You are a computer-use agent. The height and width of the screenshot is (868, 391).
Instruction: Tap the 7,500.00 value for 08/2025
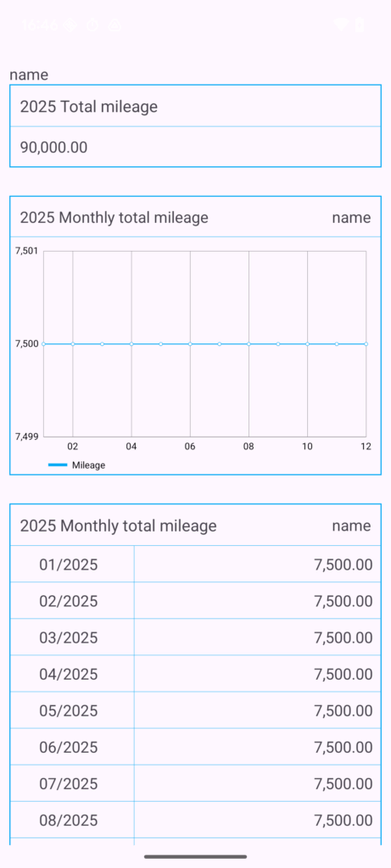[344, 820]
